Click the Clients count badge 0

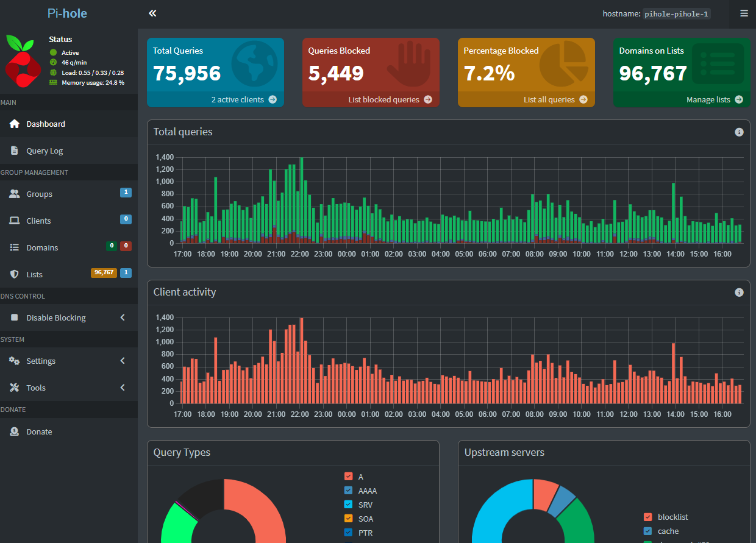coord(126,219)
